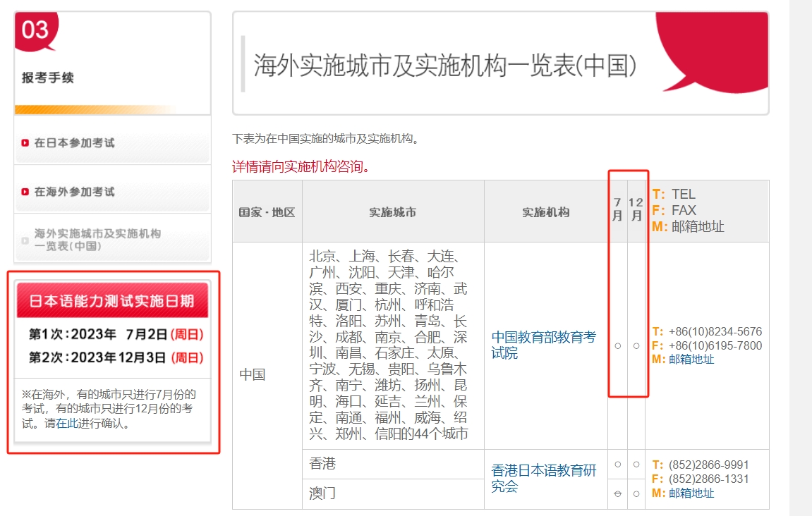Open the 在海外参加考试 sidebar item

(112, 192)
